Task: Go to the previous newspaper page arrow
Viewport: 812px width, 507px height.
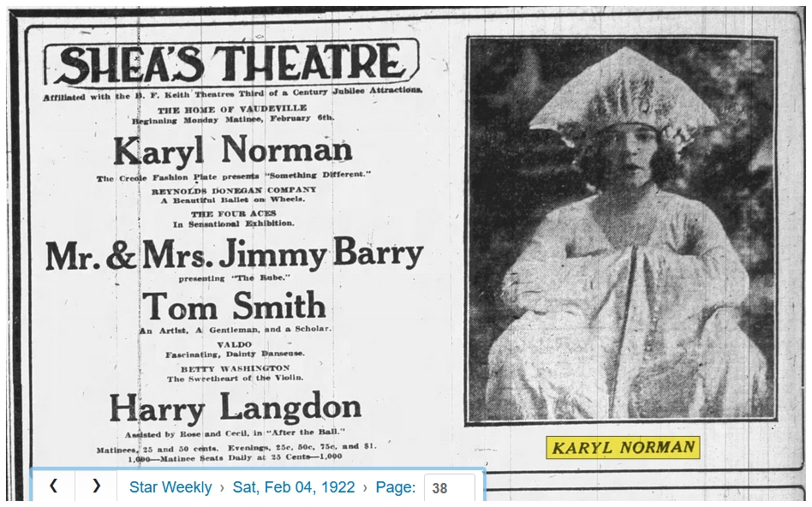Action: (53, 486)
